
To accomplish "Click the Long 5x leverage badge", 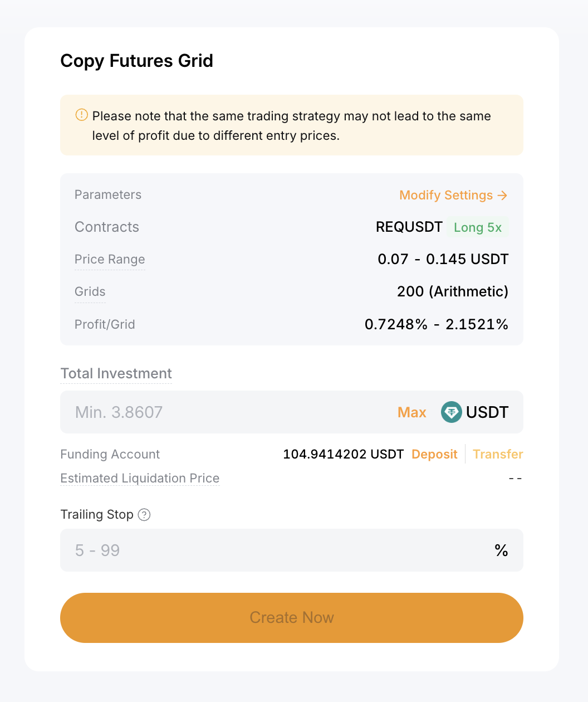I will coord(478,227).
